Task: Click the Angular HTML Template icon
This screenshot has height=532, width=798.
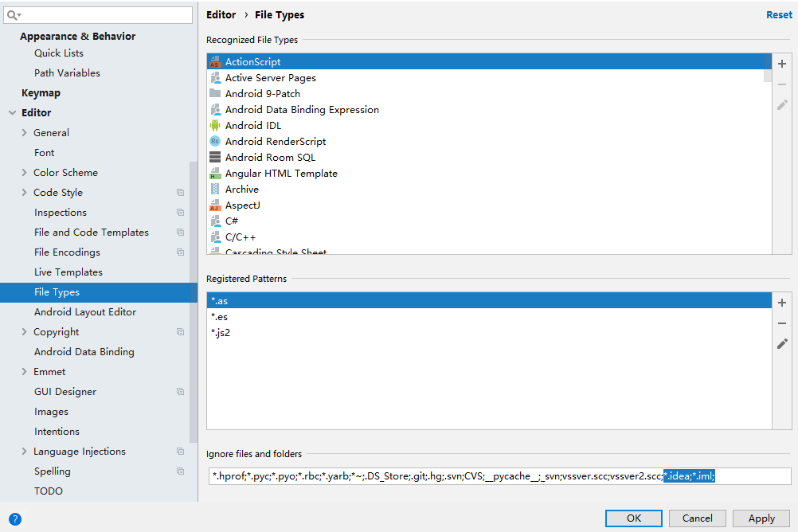Action: 215,173
